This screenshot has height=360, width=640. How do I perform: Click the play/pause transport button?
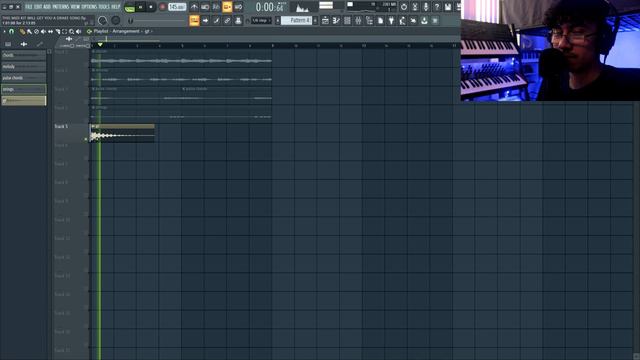[140, 7]
